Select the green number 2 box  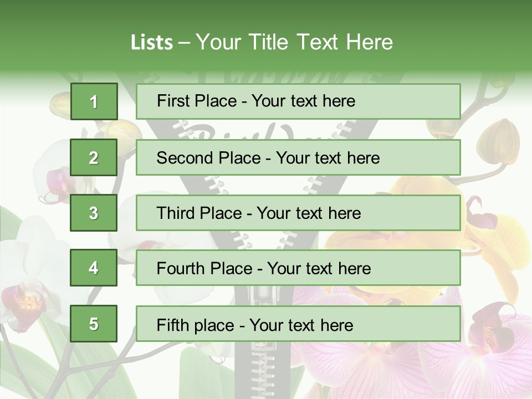coord(94,157)
